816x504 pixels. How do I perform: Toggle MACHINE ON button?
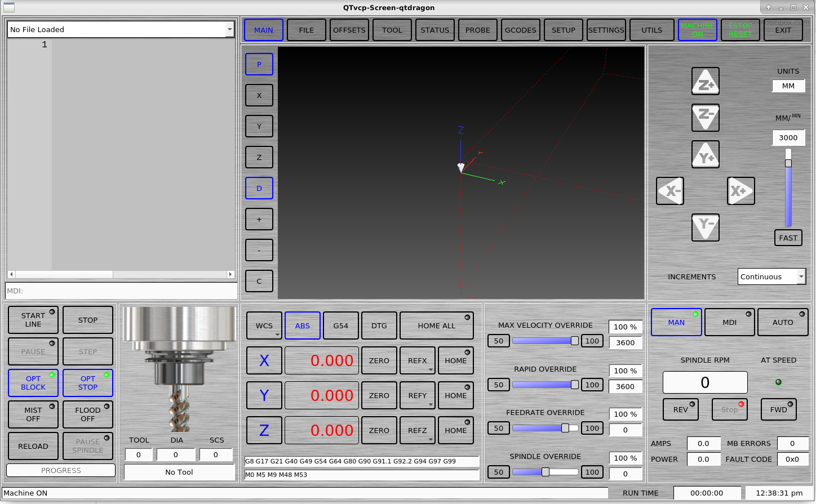point(698,30)
